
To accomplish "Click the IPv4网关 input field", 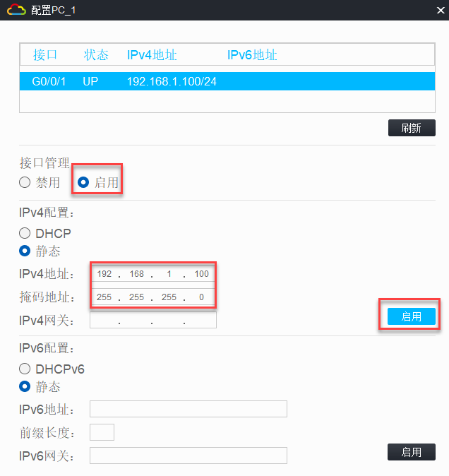I will click(x=152, y=321).
